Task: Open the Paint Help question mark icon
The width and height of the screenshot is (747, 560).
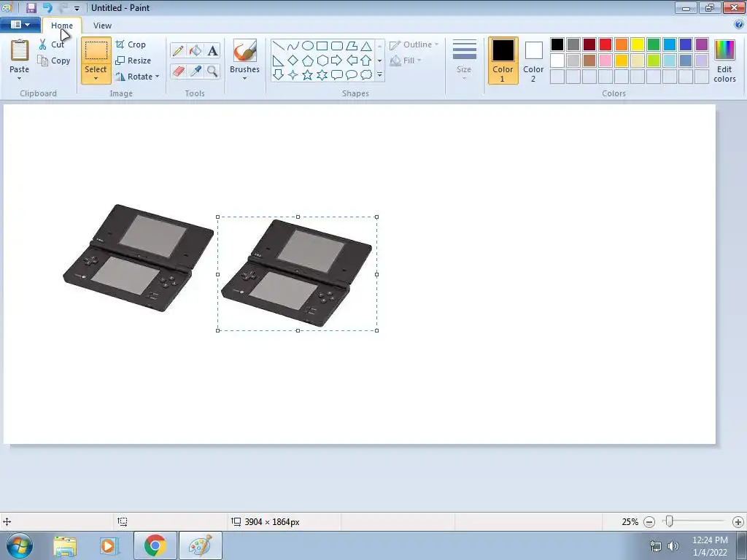Action: point(739,24)
